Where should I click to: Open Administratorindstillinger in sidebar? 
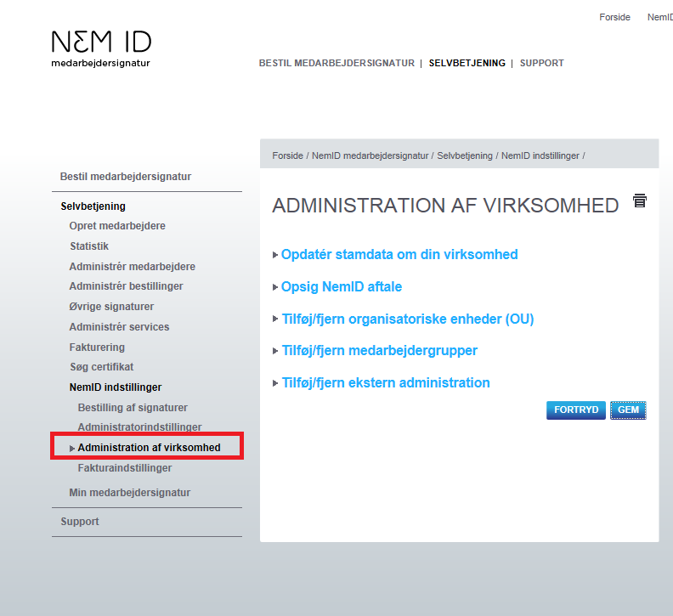[139, 427]
